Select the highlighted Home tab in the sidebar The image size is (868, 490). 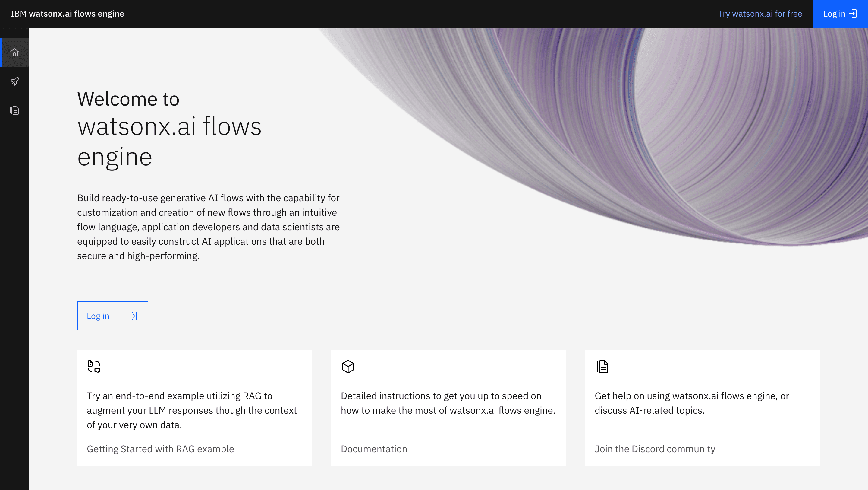point(14,52)
